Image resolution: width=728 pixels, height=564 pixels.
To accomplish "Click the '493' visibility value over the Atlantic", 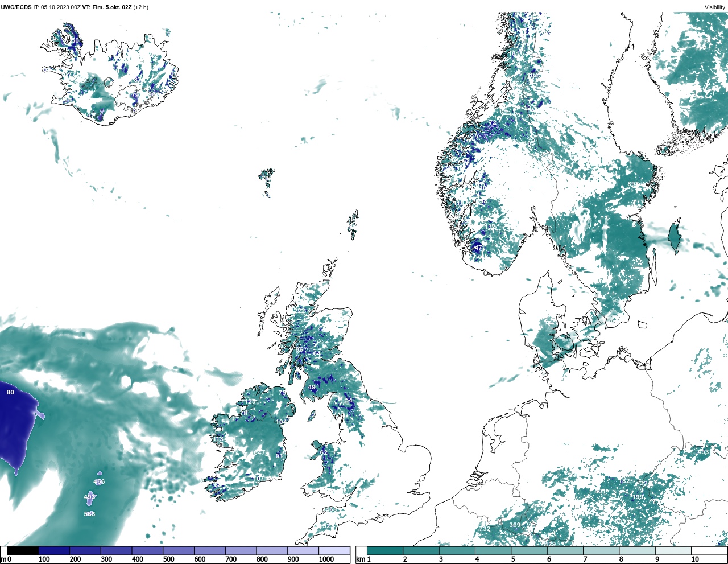I will coord(89,497).
